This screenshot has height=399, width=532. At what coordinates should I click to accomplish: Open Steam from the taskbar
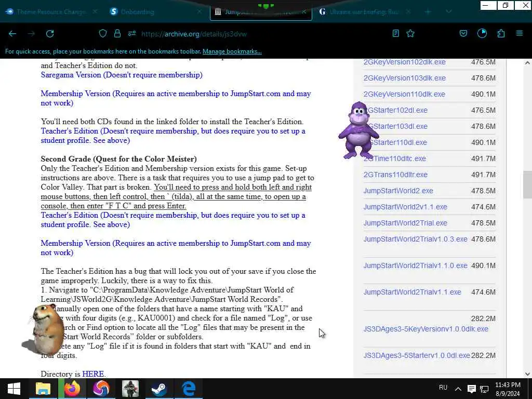pos(159,389)
